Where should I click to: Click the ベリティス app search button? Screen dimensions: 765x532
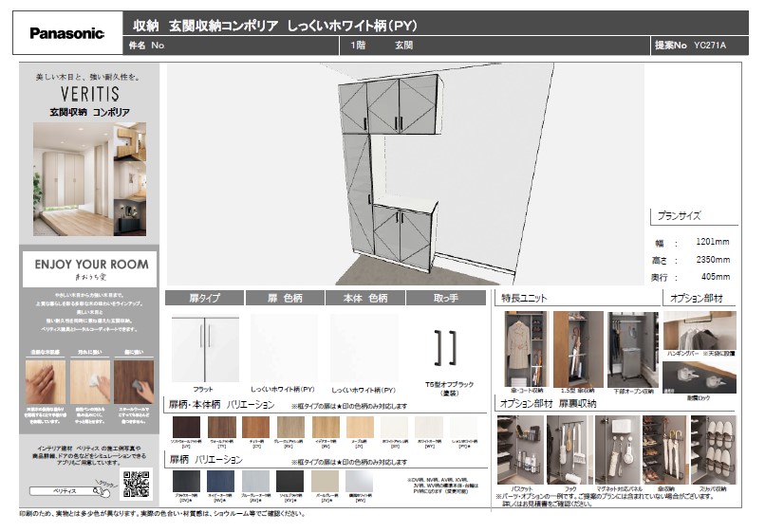pos(65,491)
